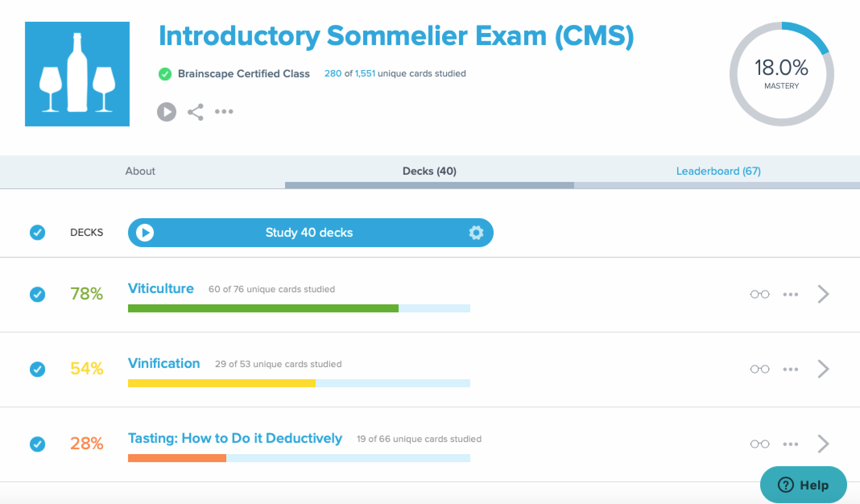Open the Help widget
The height and width of the screenshot is (504, 860).
tap(804, 485)
